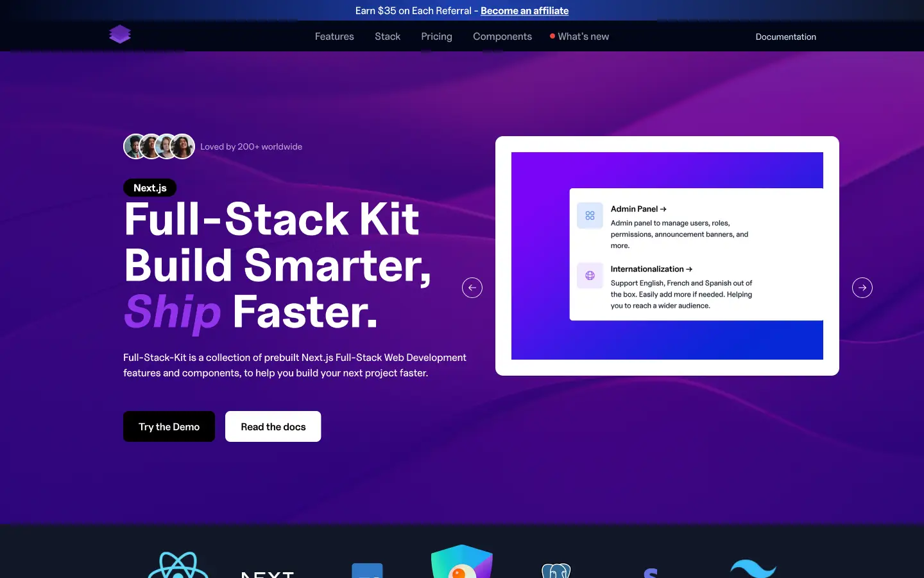924x578 pixels.
Task: Open What's new with red dot
Action: (x=579, y=37)
